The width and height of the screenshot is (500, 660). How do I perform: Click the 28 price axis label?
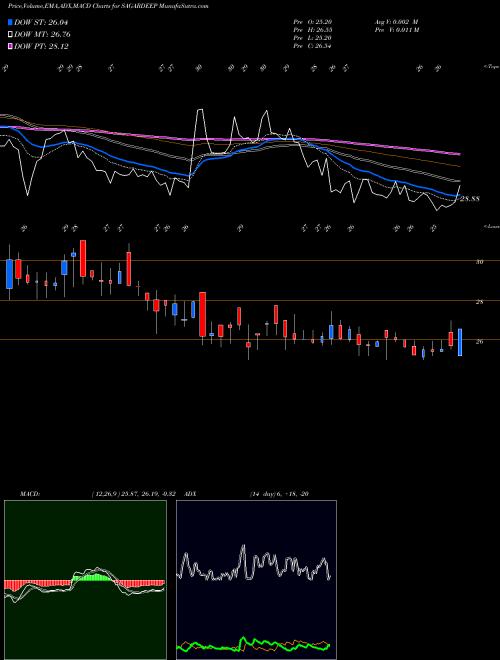479,302
